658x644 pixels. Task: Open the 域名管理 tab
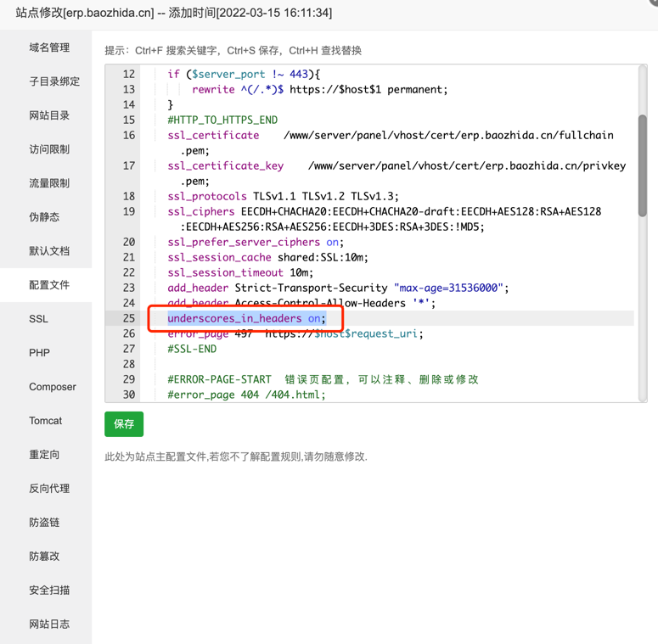[x=49, y=48]
